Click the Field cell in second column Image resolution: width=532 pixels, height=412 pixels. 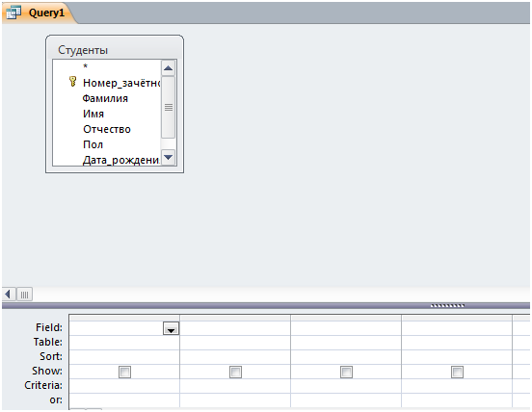pyautogui.click(x=235, y=328)
